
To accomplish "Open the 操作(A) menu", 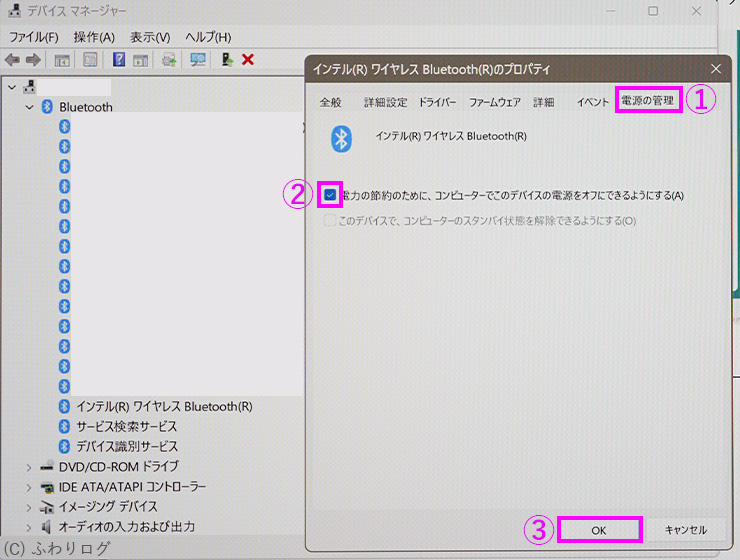I will (94, 37).
